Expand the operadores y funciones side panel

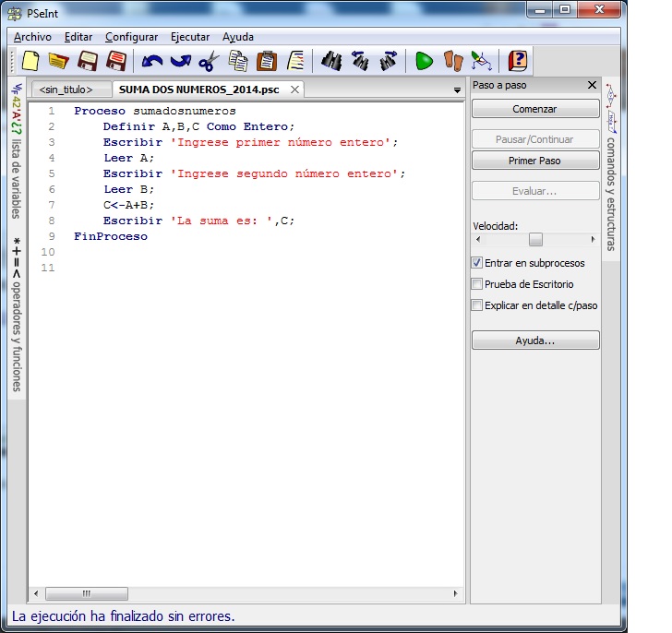(x=16, y=314)
